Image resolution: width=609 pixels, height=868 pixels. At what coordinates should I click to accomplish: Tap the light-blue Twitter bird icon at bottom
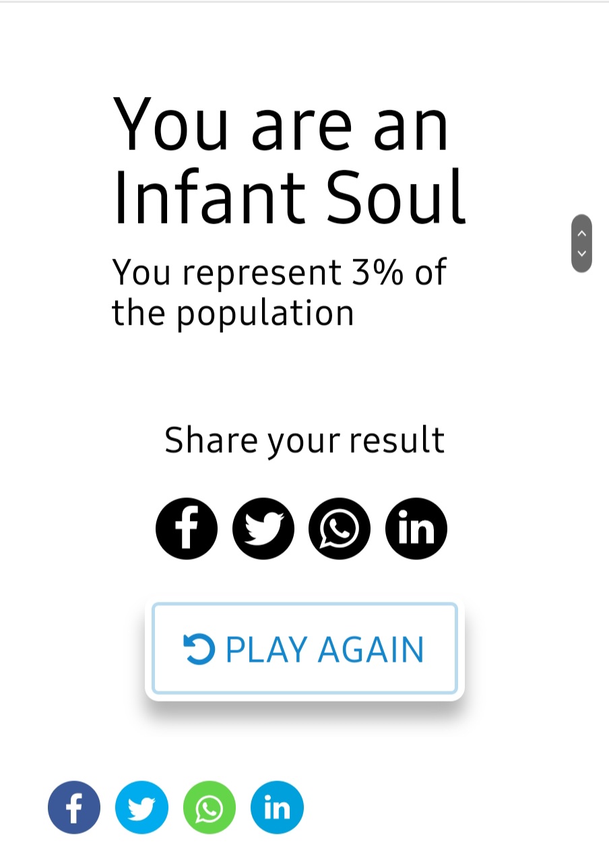click(141, 807)
